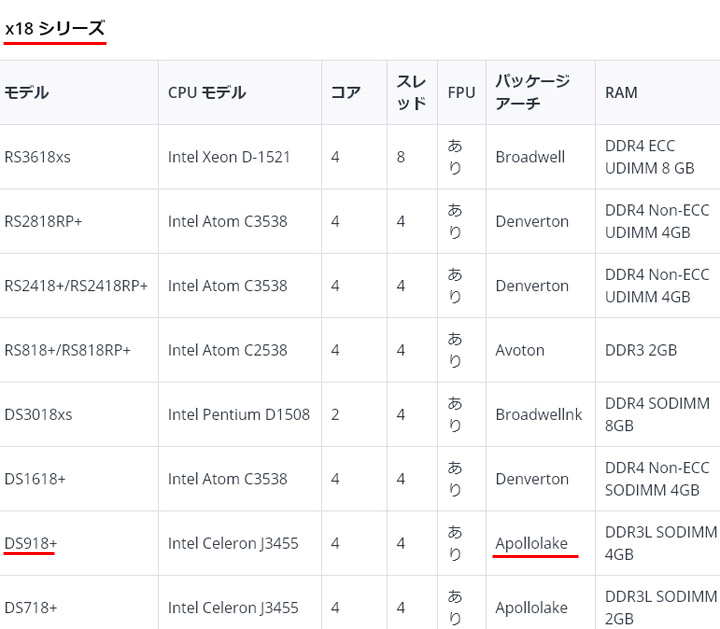This screenshot has width=720, height=629.
Task: Click the x18 シリーズ heading
Action: (x=54, y=29)
